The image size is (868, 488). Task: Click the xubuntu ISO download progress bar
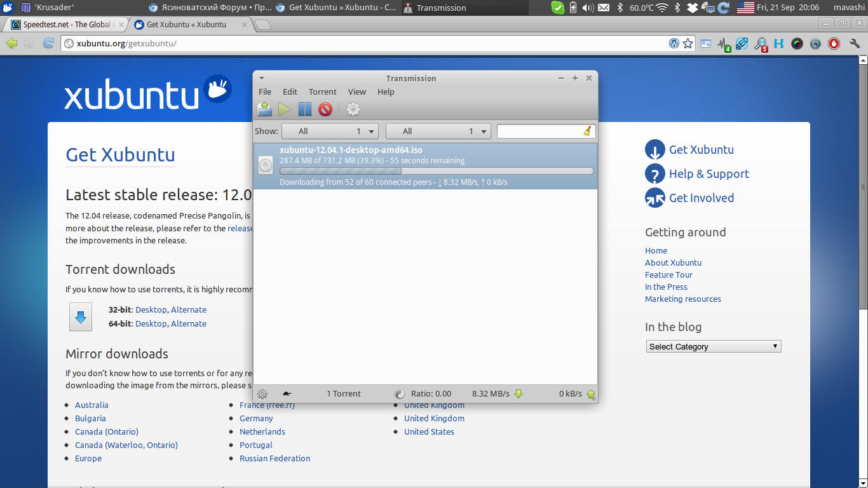pyautogui.click(x=436, y=171)
